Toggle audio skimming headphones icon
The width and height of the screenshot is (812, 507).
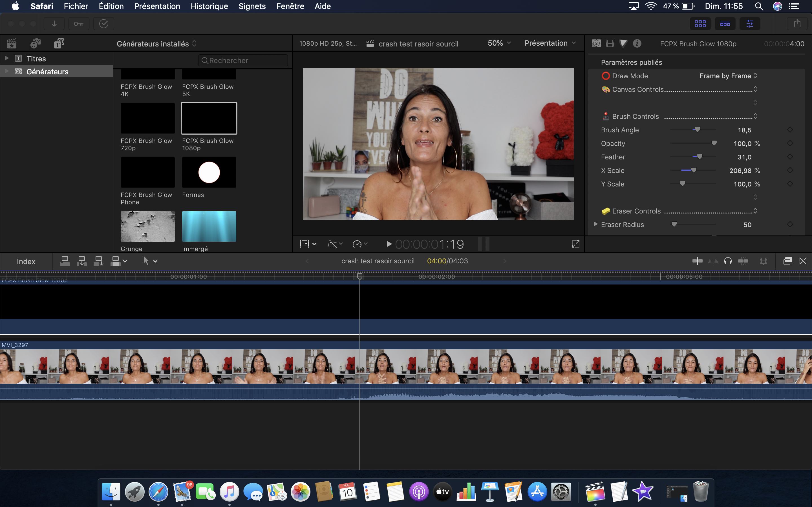click(728, 261)
